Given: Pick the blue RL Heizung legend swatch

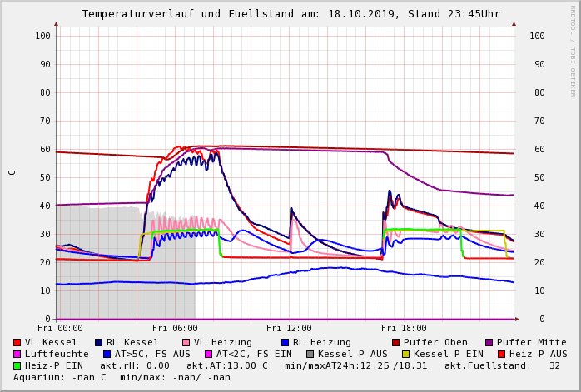Looking at the screenshot, I should tap(285, 342).
